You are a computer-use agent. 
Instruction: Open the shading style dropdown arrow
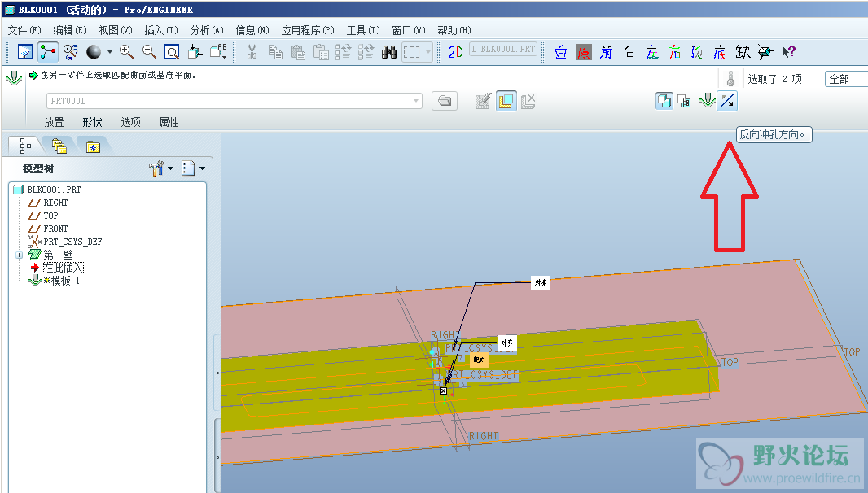(110, 52)
